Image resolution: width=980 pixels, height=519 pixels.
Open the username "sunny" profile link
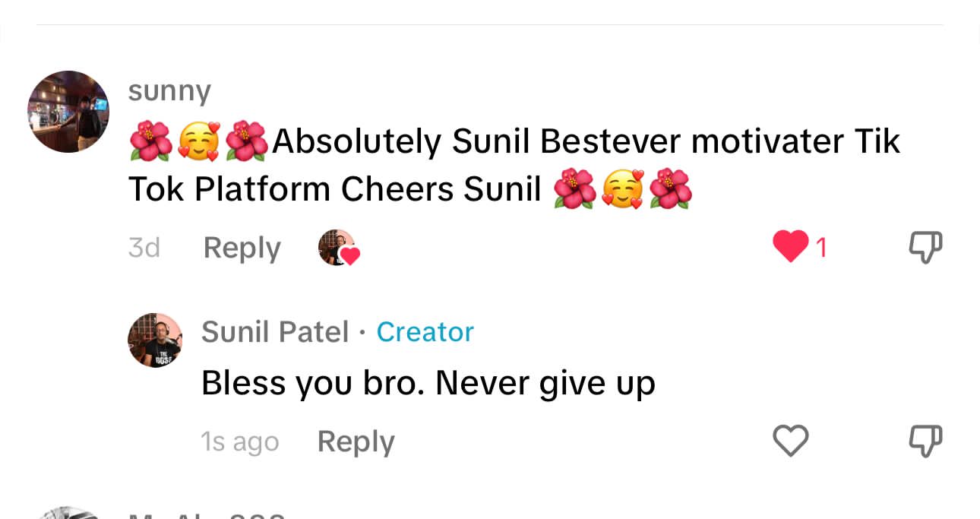point(169,90)
